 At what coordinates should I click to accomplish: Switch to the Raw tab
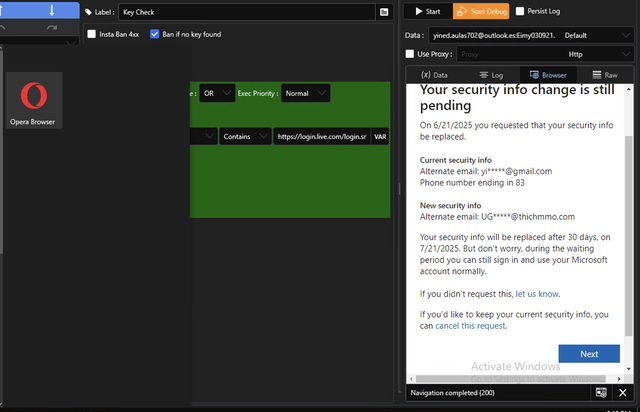pos(605,75)
